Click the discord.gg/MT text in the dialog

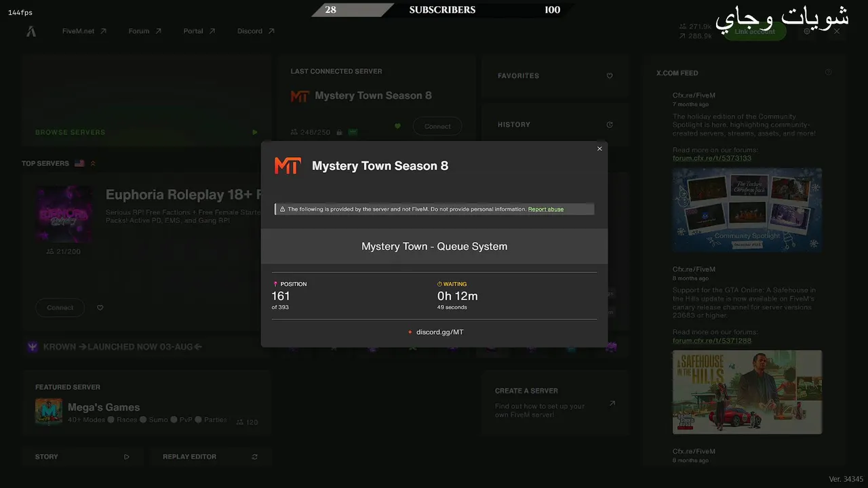[440, 332]
